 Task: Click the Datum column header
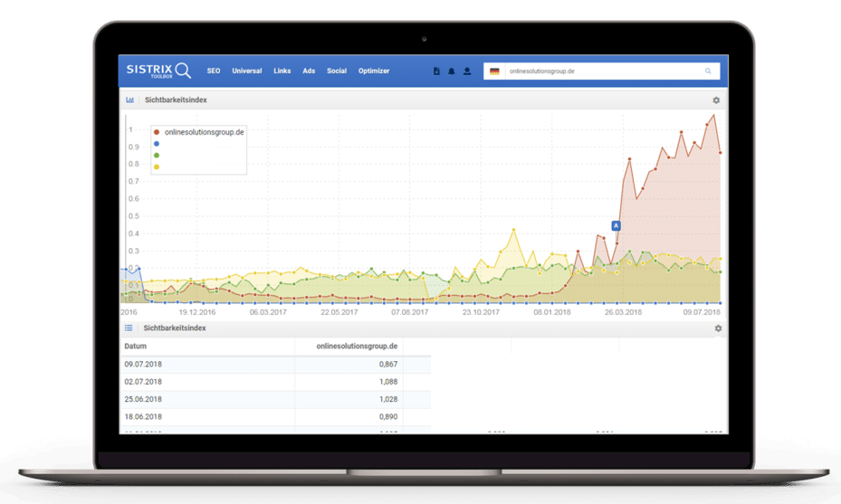pos(135,347)
